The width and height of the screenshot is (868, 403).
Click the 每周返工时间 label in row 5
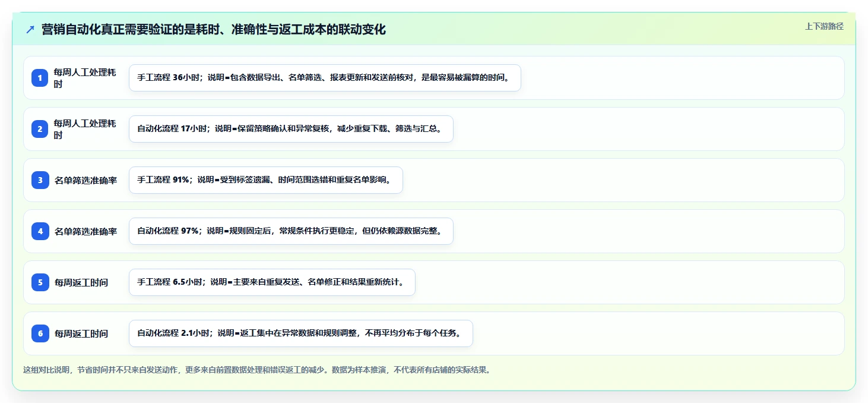[x=81, y=282]
